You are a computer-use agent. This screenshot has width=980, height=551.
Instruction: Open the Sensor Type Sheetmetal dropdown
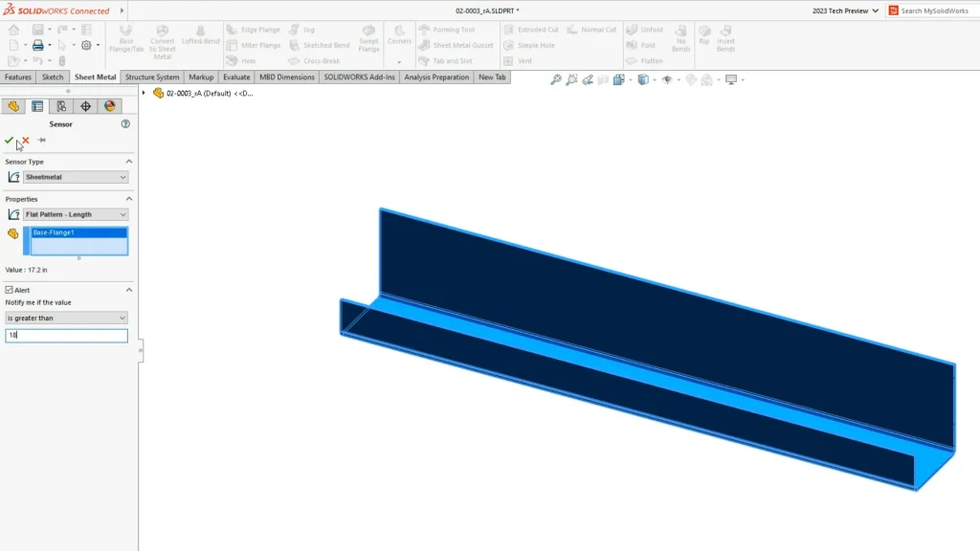(x=76, y=177)
